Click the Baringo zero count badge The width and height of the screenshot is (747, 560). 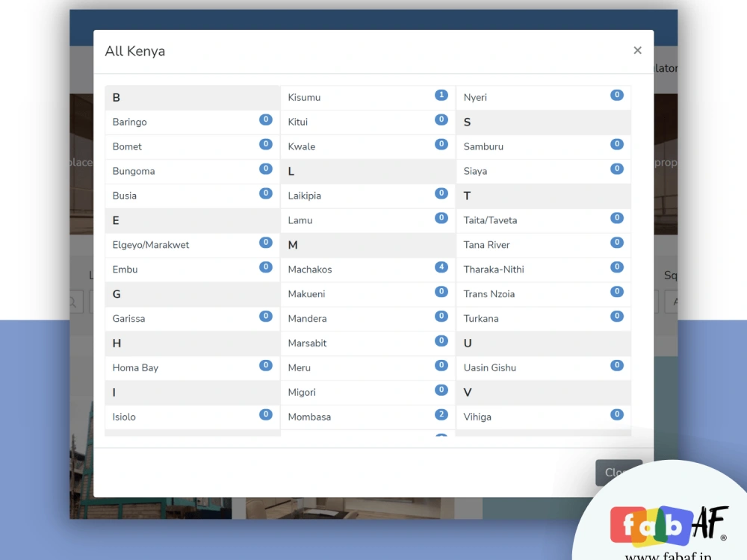(x=266, y=119)
